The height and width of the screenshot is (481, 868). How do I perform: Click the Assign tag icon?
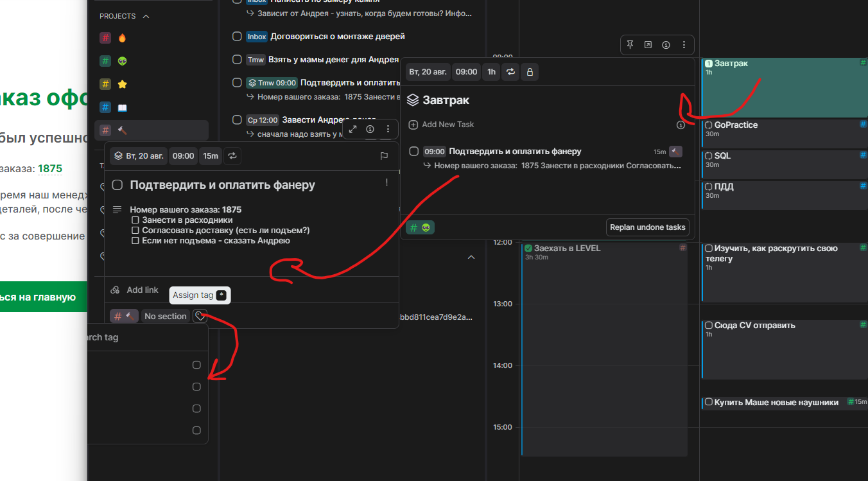click(x=200, y=316)
